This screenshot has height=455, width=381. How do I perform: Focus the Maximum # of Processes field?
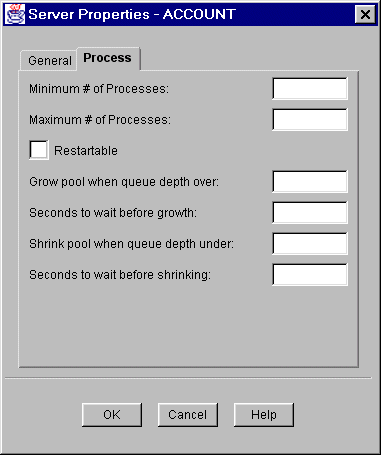[x=310, y=119]
